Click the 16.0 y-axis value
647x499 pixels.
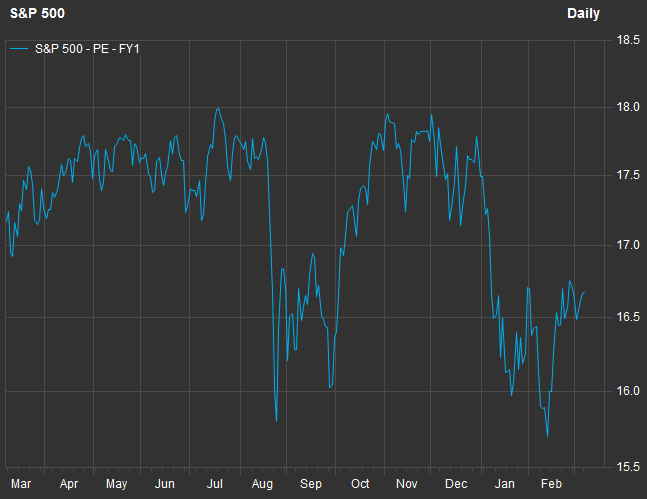point(628,390)
